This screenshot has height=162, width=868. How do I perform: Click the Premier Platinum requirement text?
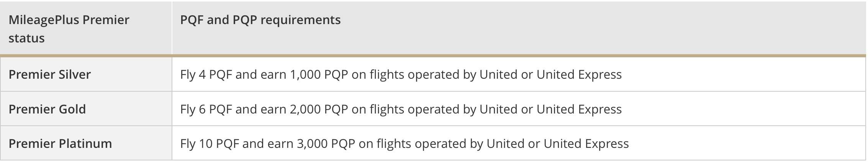coord(404,144)
